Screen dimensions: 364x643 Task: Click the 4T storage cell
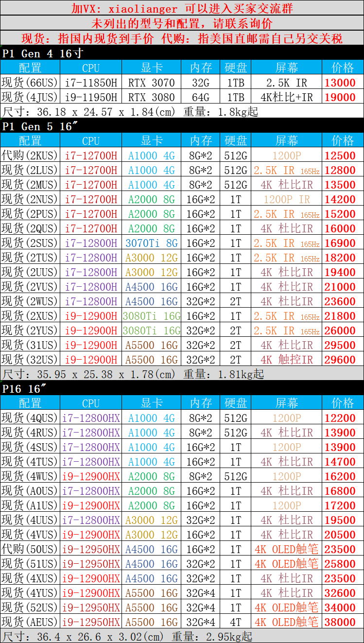coord(236,622)
